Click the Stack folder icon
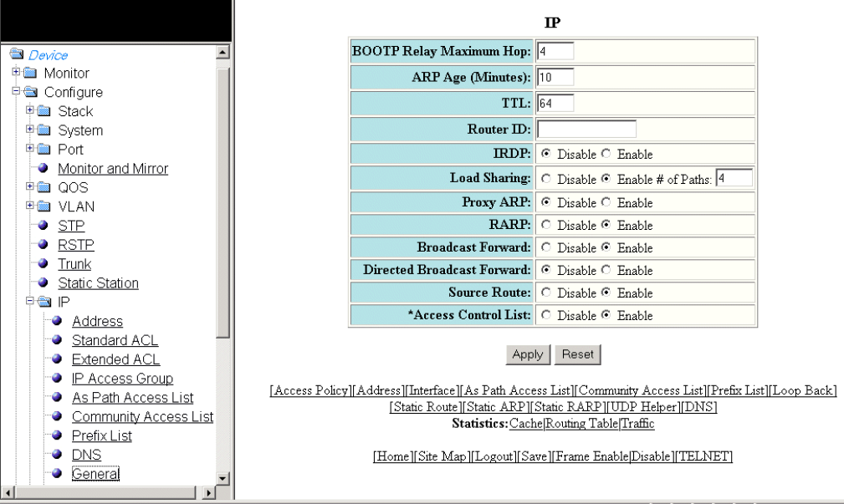Screen dimensions: 844x504 [x=44, y=111]
